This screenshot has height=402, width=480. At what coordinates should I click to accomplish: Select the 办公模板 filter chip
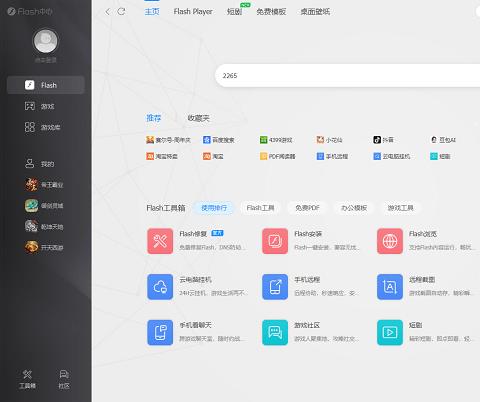tap(354, 208)
